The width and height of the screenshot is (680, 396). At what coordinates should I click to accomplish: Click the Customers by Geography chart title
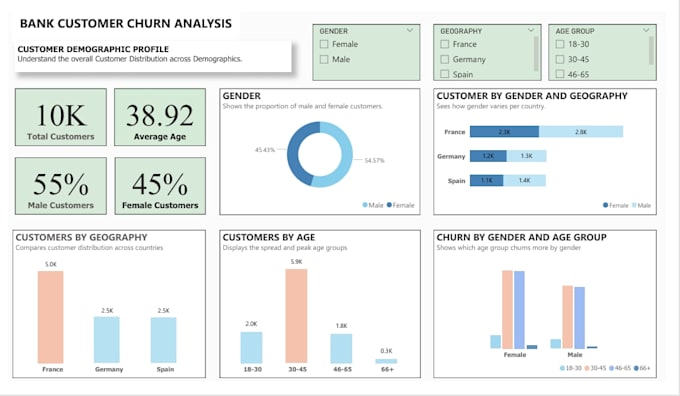coord(82,237)
